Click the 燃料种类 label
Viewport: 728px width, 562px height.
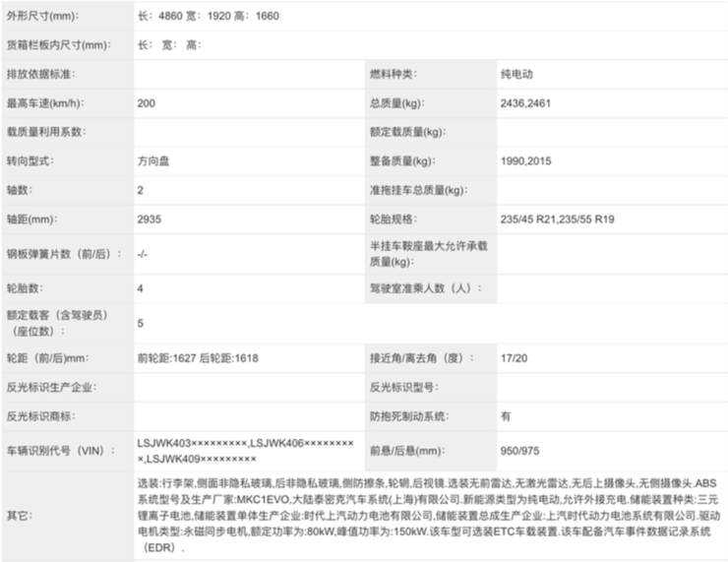click(394, 75)
